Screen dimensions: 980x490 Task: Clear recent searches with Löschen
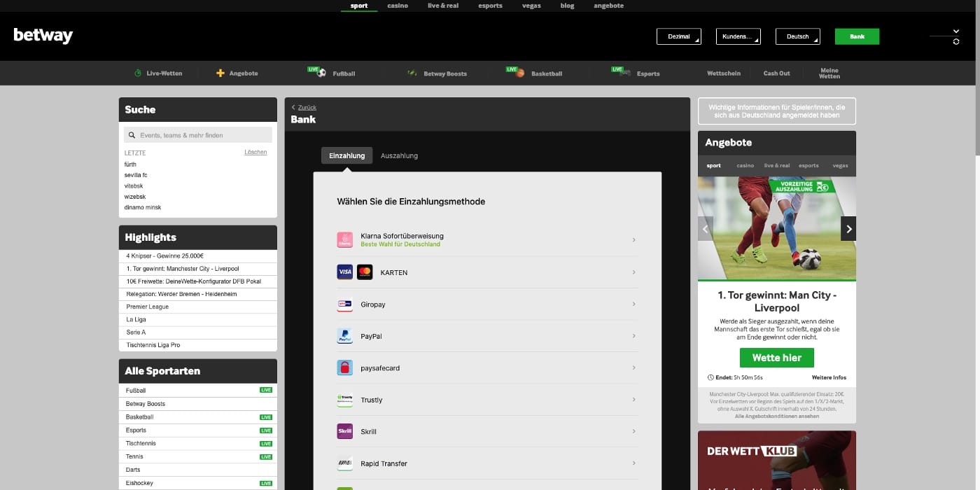[255, 152]
